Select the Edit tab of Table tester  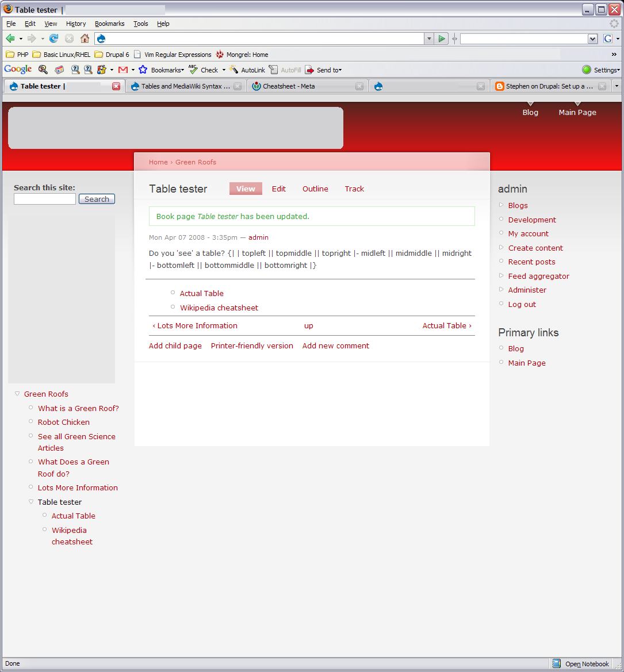pyautogui.click(x=279, y=189)
